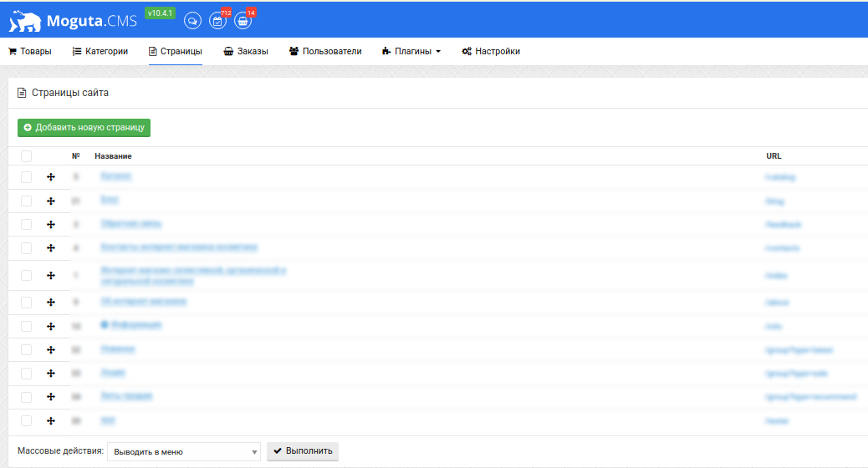Open the Страницы tab
Viewport: 868px width, 468px height.
[176, 52]
